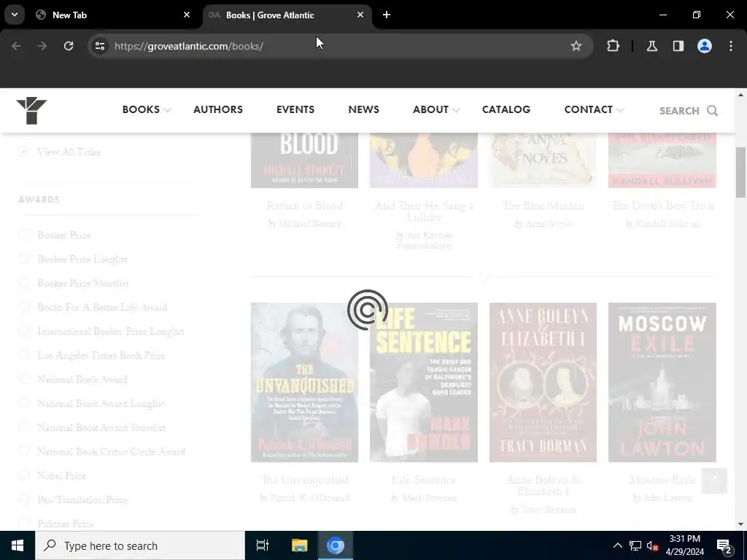Bookmark this page with star icon
747x560 pixels.
click(x=576, y=46)
